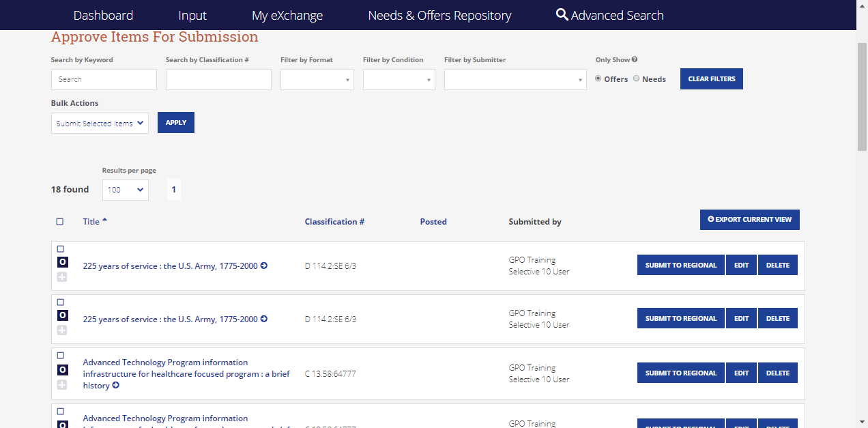Image resolution: width=868 pixels, height=428 pixels.
Task: Click the '18 found' results count
Action: 70,189
